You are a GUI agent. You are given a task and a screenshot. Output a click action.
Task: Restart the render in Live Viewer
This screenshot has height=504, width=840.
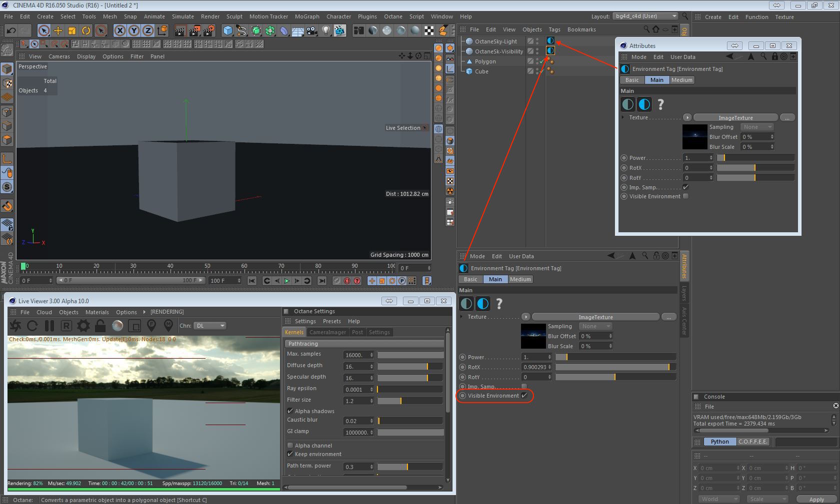pyautogui.click(x=32, y=326)
